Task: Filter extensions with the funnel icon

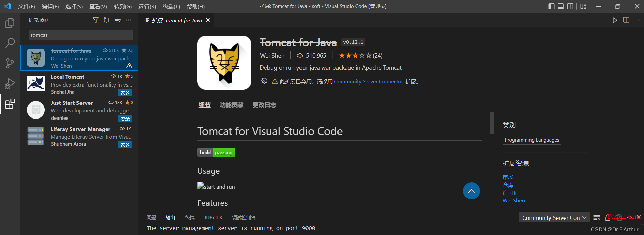Action: tap(96, 20)
